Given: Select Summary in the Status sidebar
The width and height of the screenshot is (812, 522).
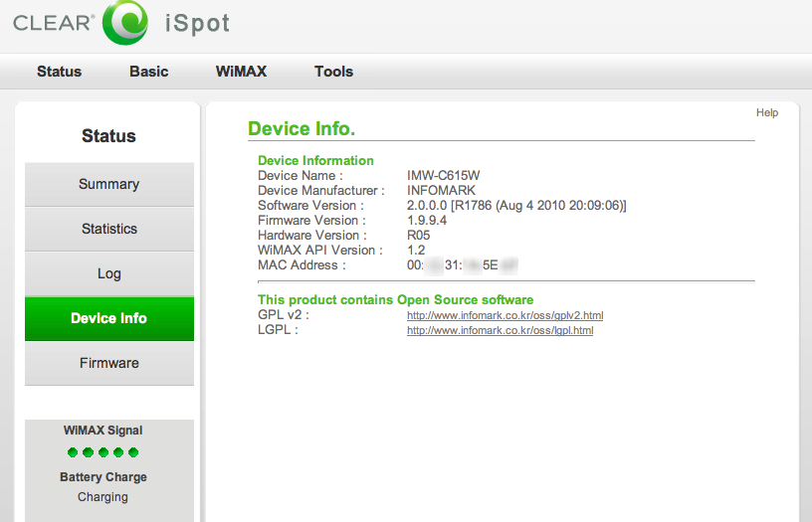Looking at the screenshot, I should tap(109, 184).
